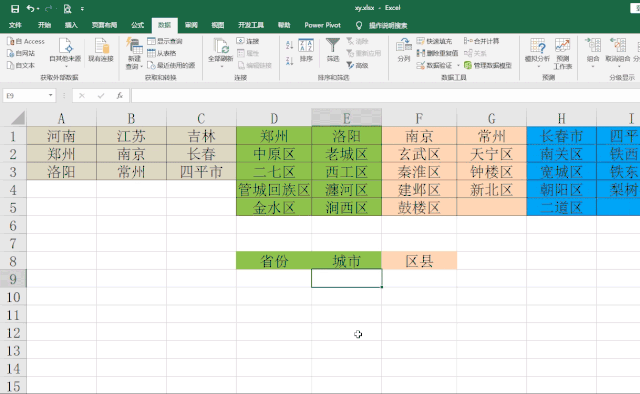
Task: Select the 城市 header cell
Action: [x=347, y=261]
